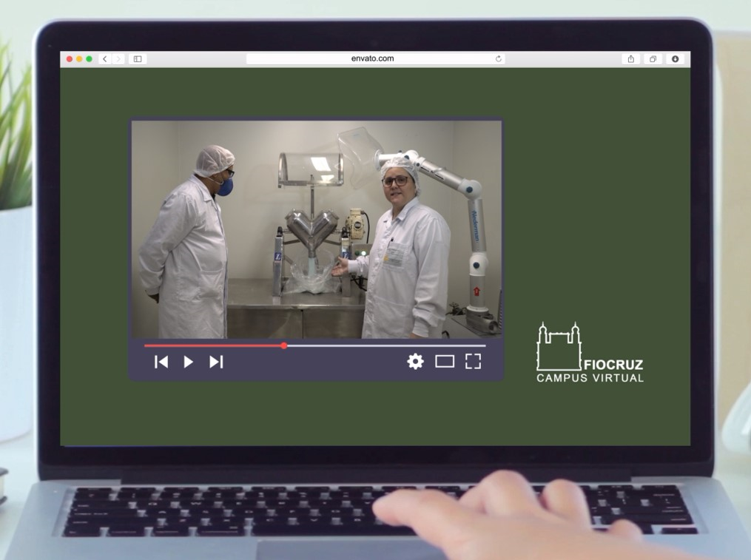Open the video settings gear
This screenshot has height=560, width=751.
[x=416, y=361]
